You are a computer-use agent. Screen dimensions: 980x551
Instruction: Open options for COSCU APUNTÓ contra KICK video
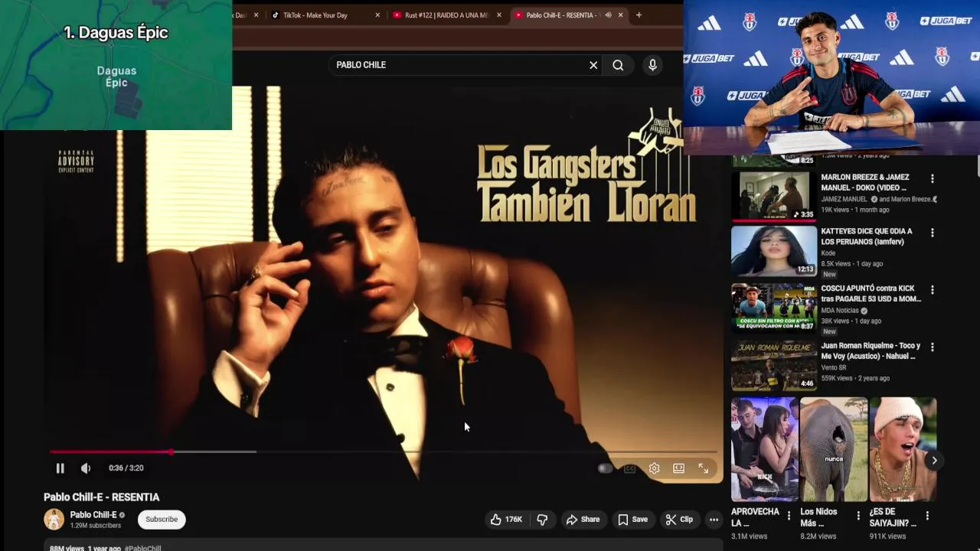pos(932,290)
